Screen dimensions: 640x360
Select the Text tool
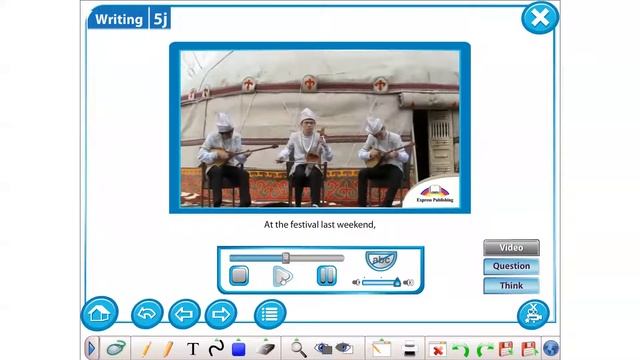[193, 349]
